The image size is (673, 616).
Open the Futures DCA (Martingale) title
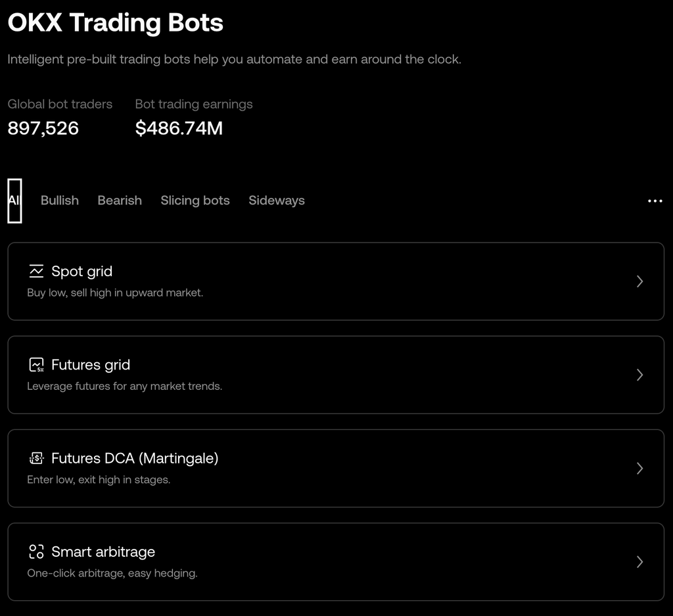[x=135, y=458]
